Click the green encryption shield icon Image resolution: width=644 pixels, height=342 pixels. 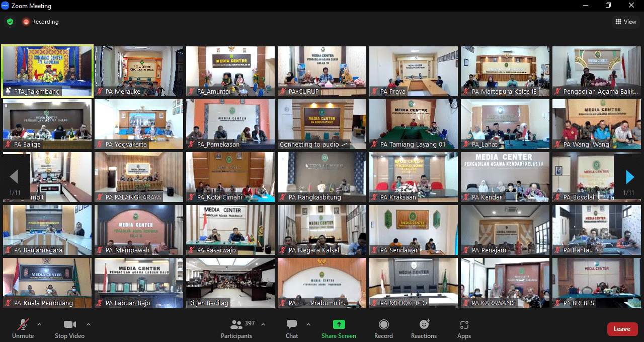click(x=10, y=22)
